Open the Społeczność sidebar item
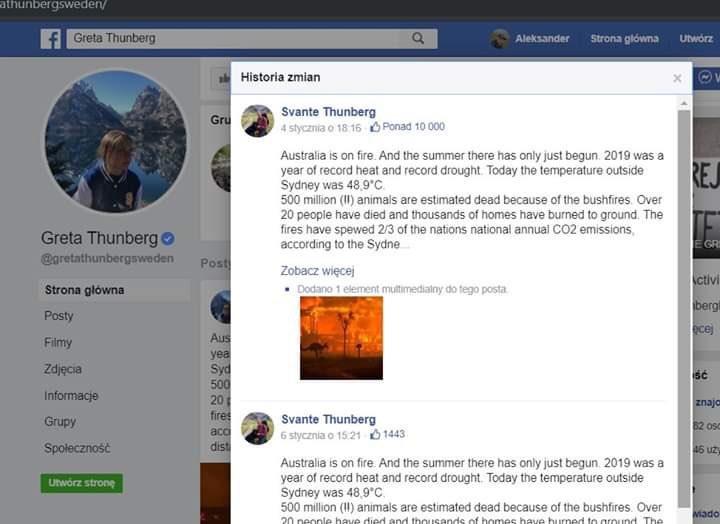This screenshot has width=720, height=524. click(77, 448)
